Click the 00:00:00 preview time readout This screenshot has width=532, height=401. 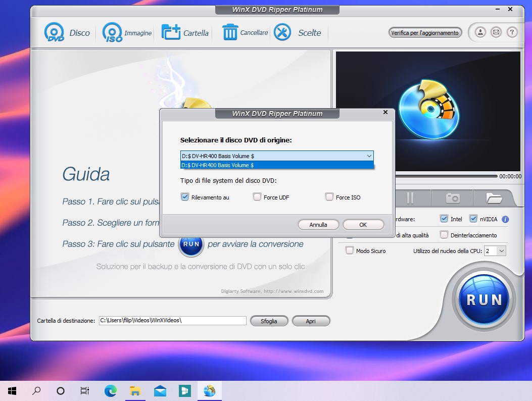tap(510, 176)
